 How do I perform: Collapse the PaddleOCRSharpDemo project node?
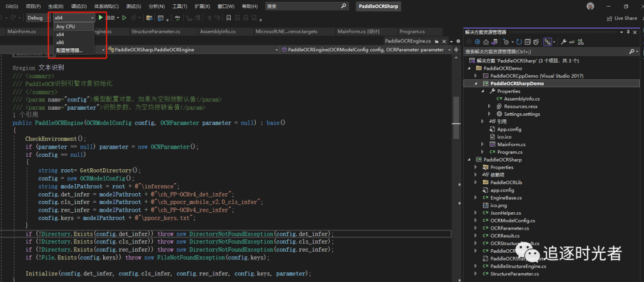[476, 83]
